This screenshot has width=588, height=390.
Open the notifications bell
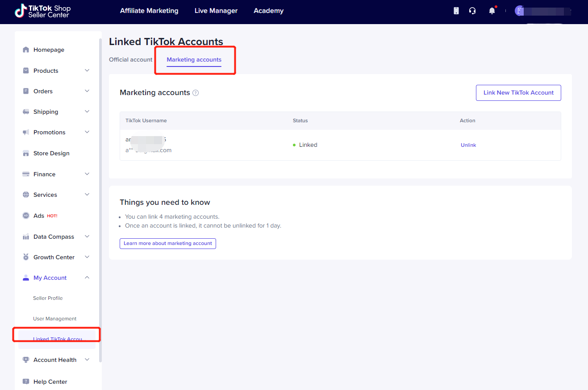492,11
